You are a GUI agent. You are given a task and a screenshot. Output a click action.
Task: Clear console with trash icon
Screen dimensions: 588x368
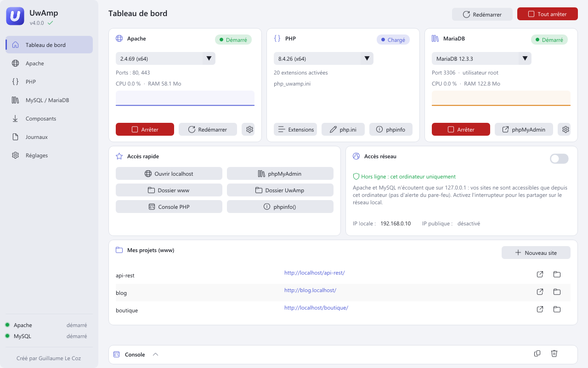point(554,353)
